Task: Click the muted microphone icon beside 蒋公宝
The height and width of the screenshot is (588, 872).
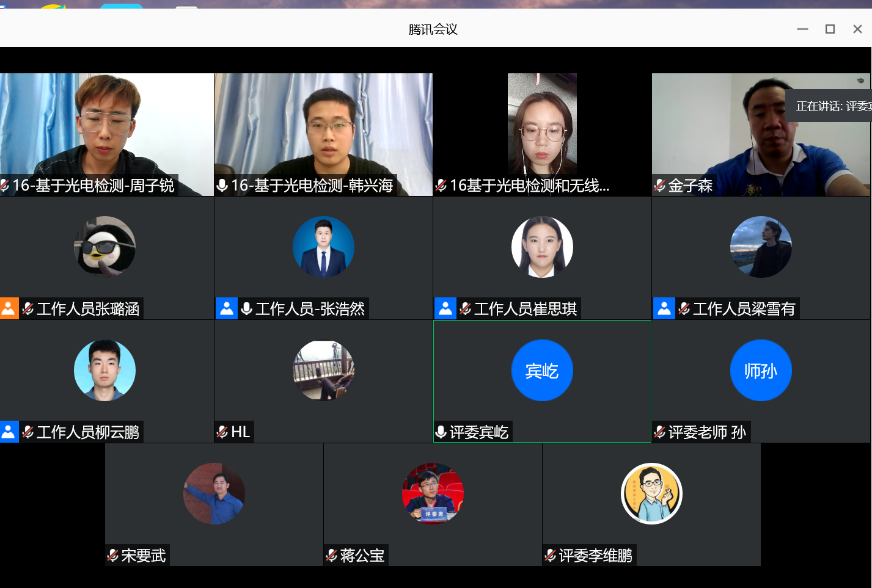Action: (x=332, y=556)
